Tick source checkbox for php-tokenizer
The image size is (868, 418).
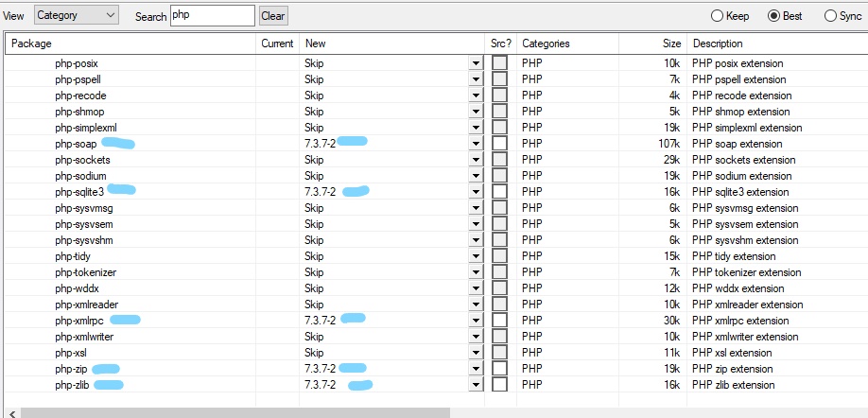click(x=499, y=271)
